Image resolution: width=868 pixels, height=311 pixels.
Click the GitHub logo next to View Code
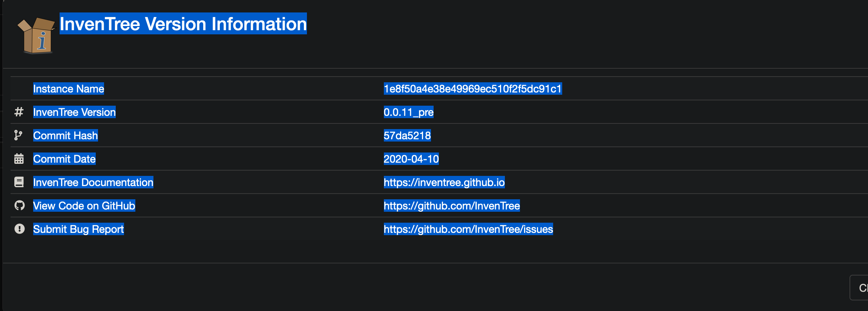click(x=18, y=205)
